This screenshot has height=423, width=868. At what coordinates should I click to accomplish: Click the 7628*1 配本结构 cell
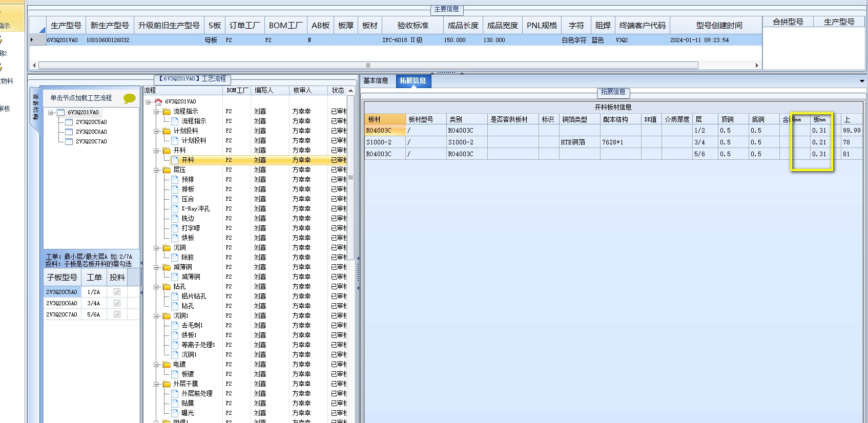tap(621, 142)
